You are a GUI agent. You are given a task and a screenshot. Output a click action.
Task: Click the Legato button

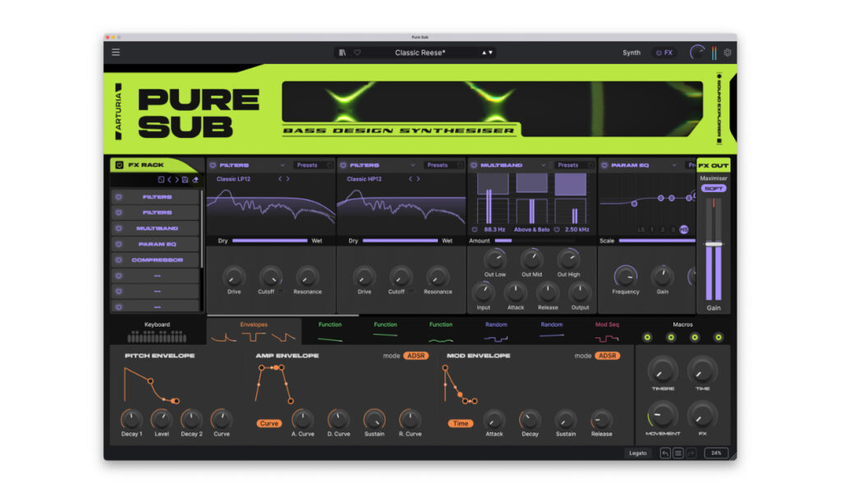[637, 453]
